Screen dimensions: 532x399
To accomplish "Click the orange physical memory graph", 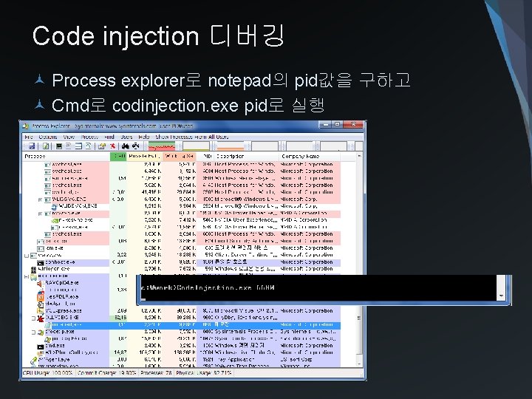I will tap(231, 146).
